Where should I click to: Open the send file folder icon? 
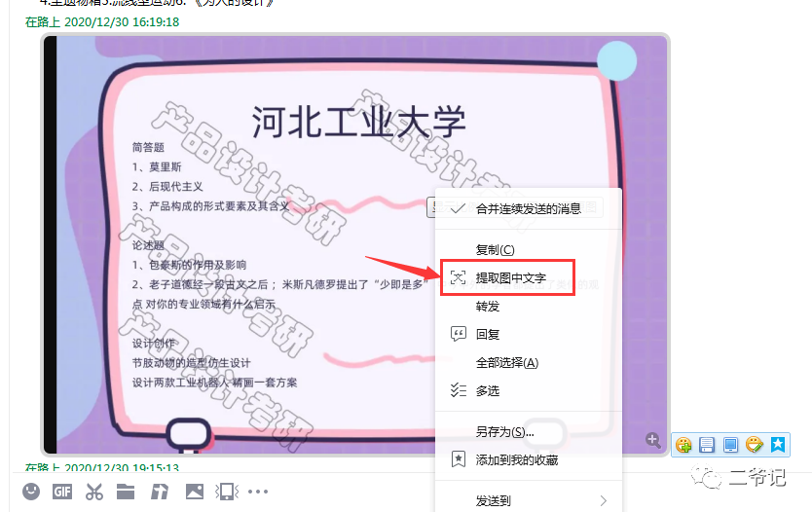(x=126, y=492)
